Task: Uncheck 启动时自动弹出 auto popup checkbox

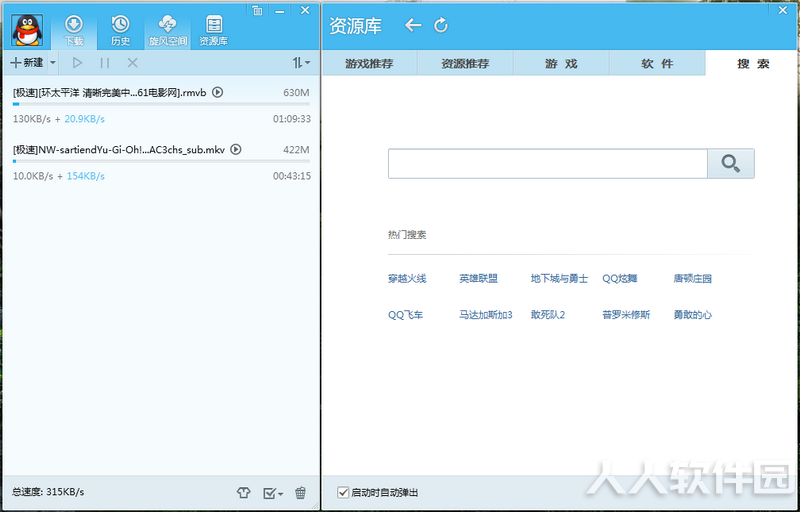Action: [x=343, y=493]
